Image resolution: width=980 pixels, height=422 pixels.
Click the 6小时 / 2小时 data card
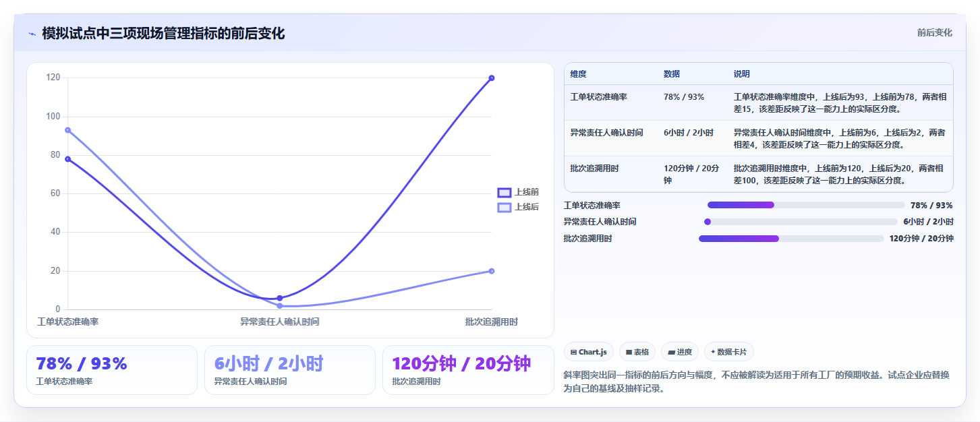click(290, 370)
